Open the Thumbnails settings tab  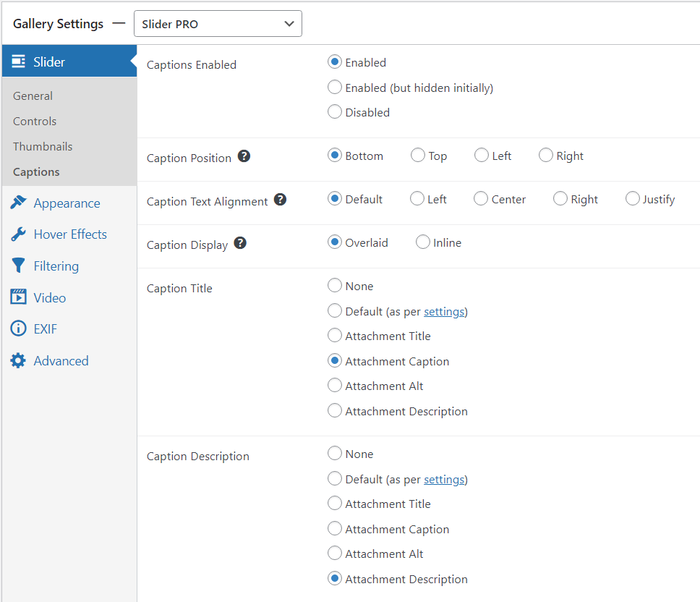[43, 146]
